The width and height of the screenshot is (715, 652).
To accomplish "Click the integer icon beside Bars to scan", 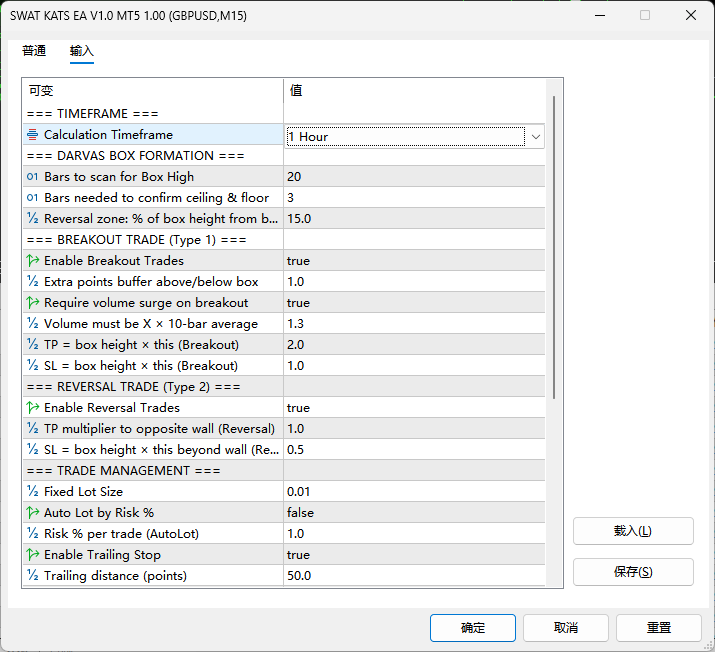I will pyautogui.click(x=33, y=177).
